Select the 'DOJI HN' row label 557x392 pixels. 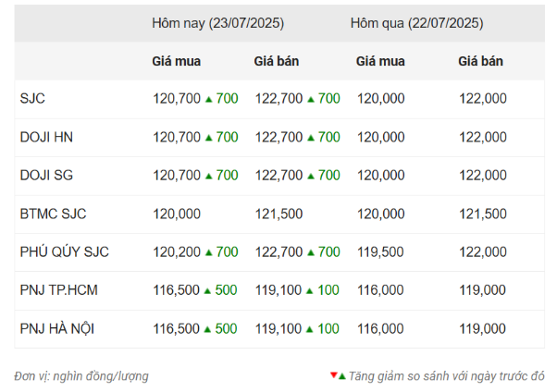pyautogui.click(x=46, y=137)
